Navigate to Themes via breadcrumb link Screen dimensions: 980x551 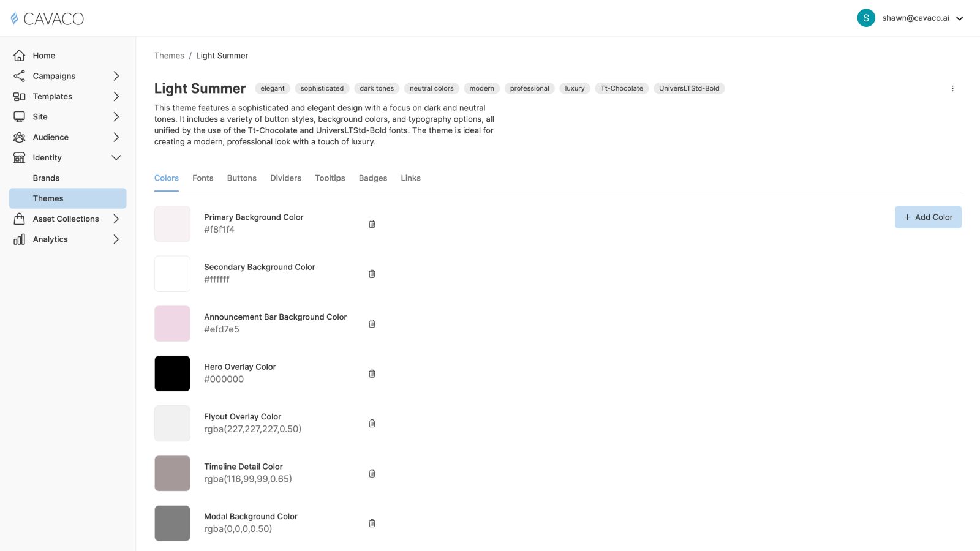[169, 55]
